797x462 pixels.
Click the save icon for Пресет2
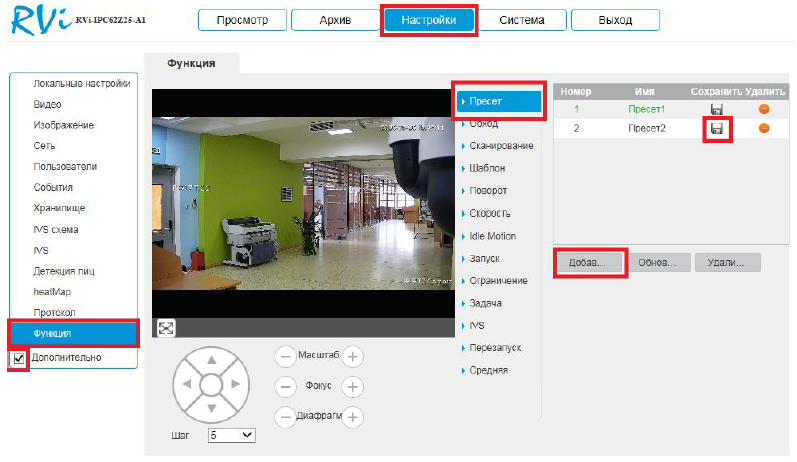[717, 129]
